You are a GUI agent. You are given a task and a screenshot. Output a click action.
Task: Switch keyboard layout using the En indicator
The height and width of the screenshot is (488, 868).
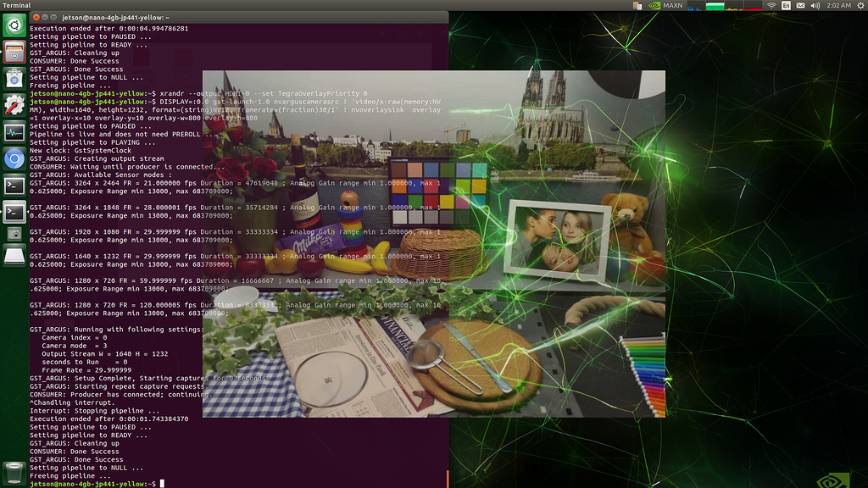click(x=784, y=8)
